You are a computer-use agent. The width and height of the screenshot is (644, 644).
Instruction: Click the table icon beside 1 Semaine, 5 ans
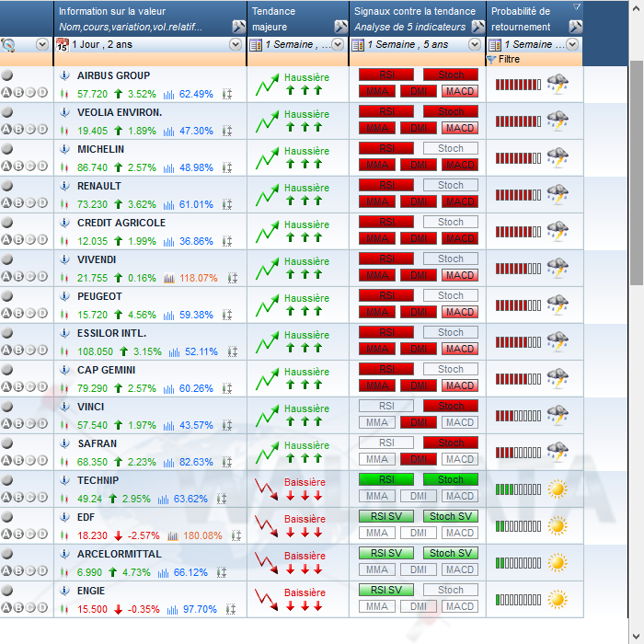click(x=358, y=45)
